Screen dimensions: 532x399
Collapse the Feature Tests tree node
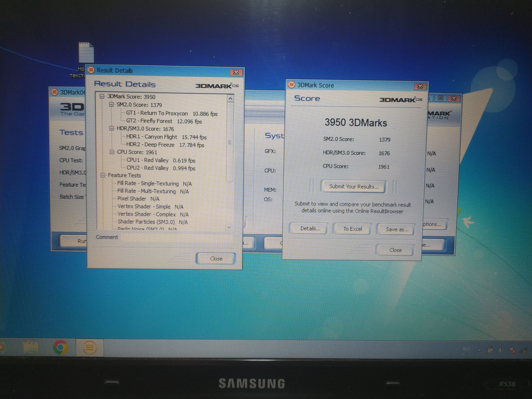103,175
